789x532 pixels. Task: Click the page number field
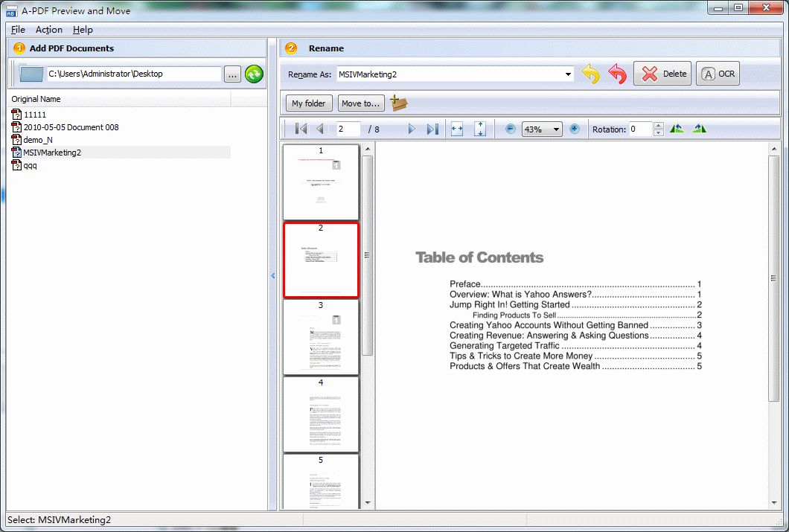click(x=348, y=129)
